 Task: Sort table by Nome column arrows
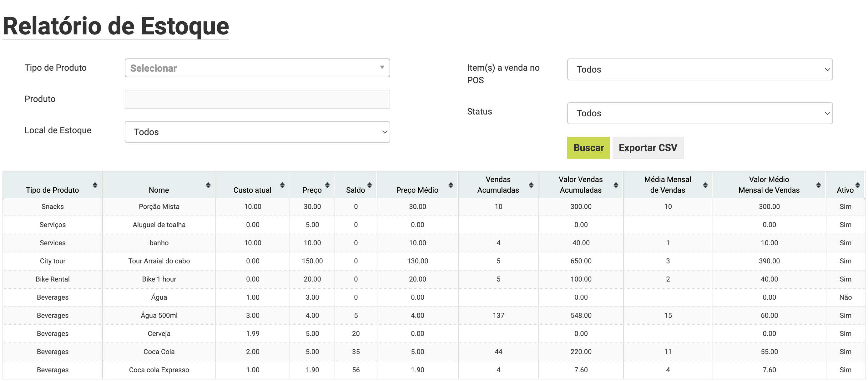point(208,185)
